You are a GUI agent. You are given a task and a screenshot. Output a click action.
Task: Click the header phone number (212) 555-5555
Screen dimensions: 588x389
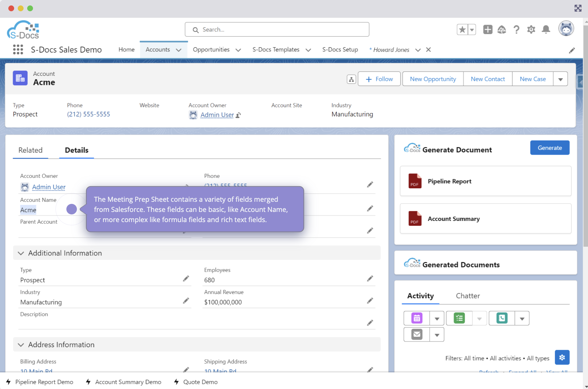point(88,114)
